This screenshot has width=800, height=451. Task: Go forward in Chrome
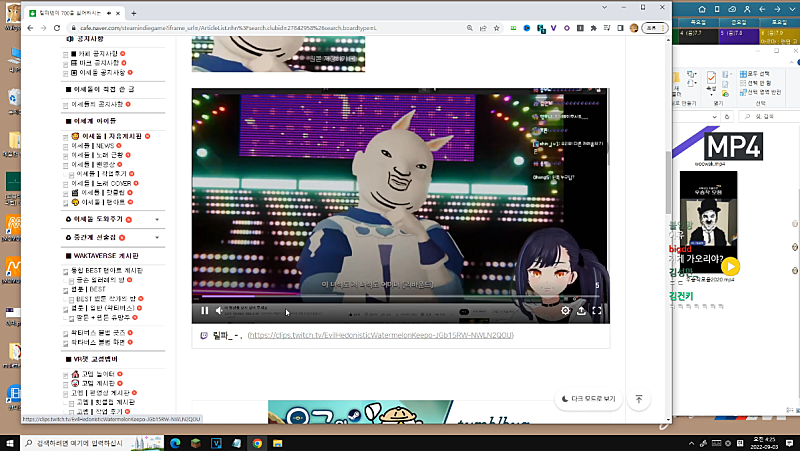click(43, 28)
